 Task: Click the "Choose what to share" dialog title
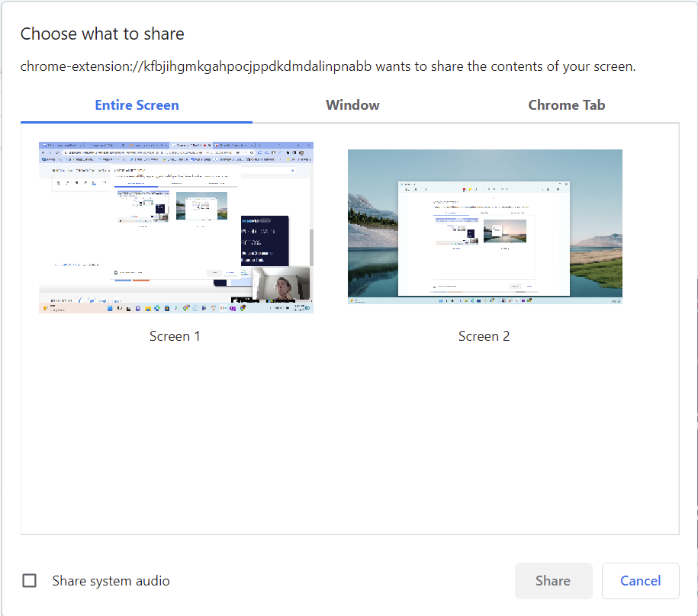coord(102,34)
